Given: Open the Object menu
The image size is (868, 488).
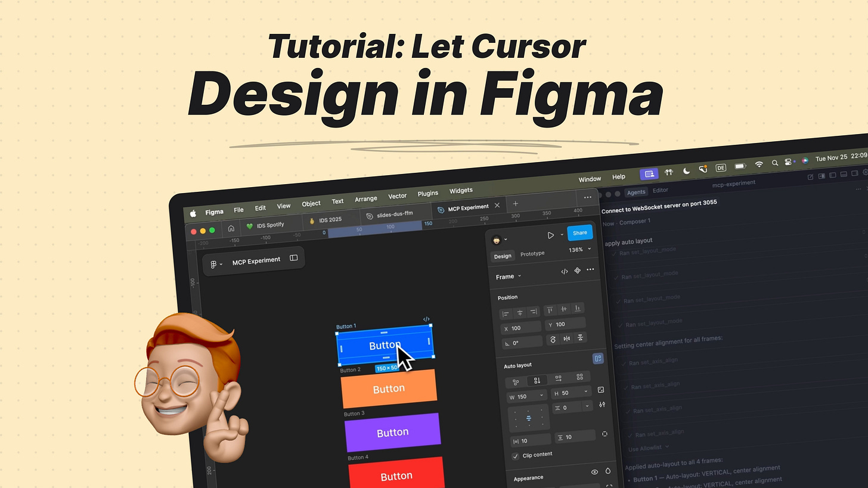Looking at the screenshot, I should 311,203.
